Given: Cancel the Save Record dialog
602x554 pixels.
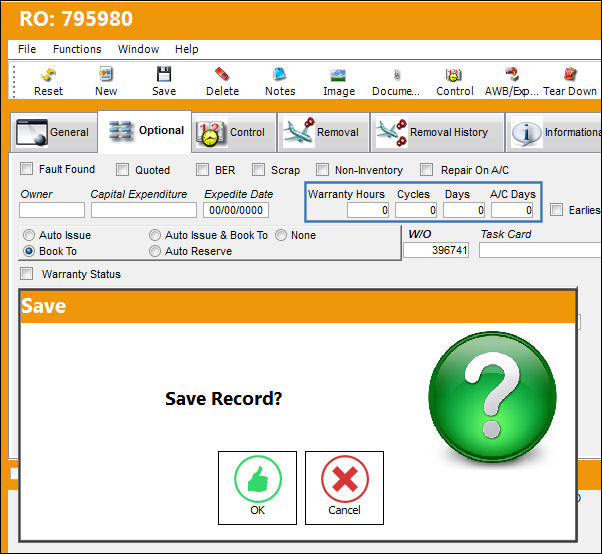Looking at the screenshot, I should pos(344,488).
